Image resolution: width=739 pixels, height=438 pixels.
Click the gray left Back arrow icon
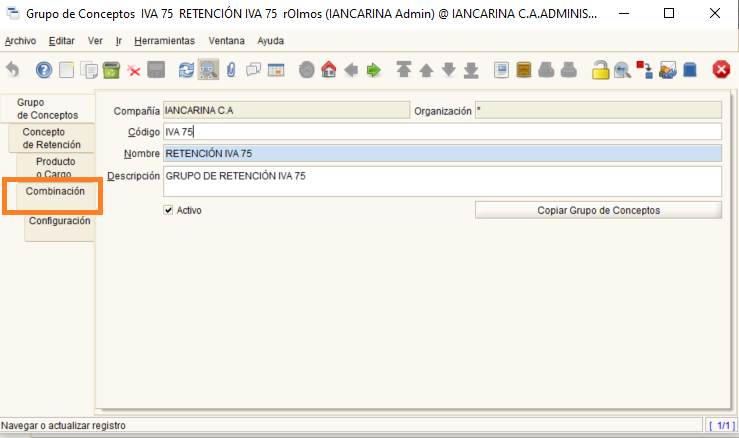(x=351, y=70)
